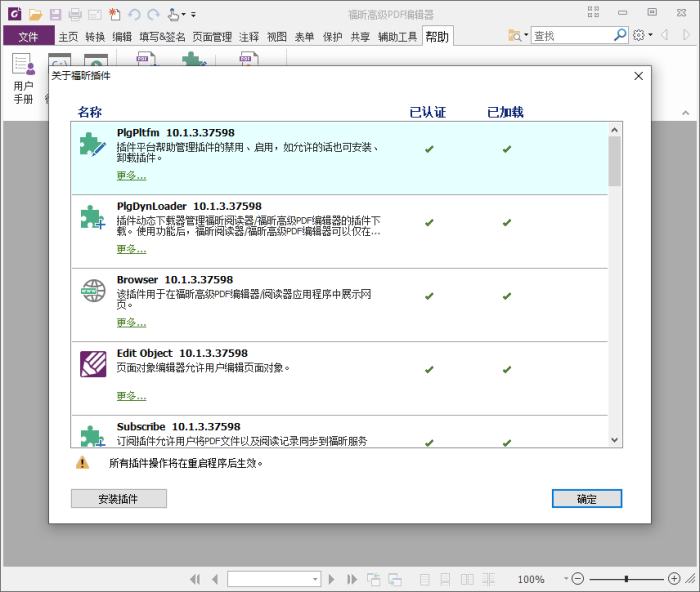The height and width of the screenshot is (592, 700).
Task: Close the 关于福昕插件 dialog
Action: (x=639, y=76)
